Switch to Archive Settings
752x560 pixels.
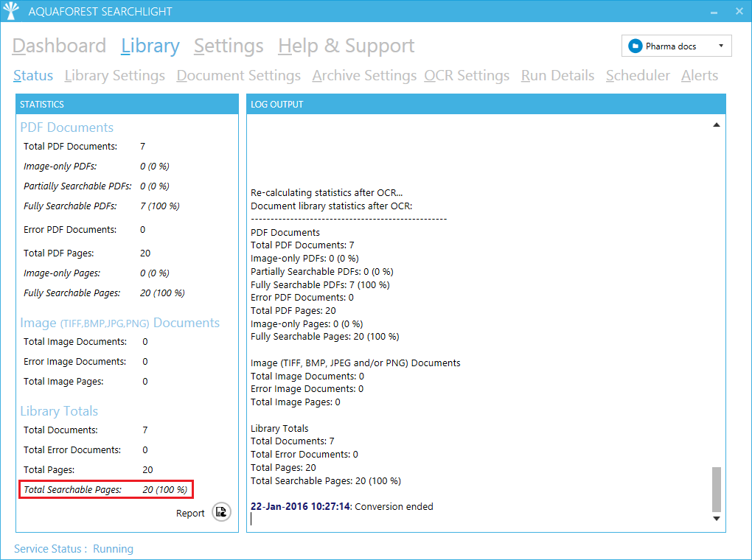click(364, 75)
